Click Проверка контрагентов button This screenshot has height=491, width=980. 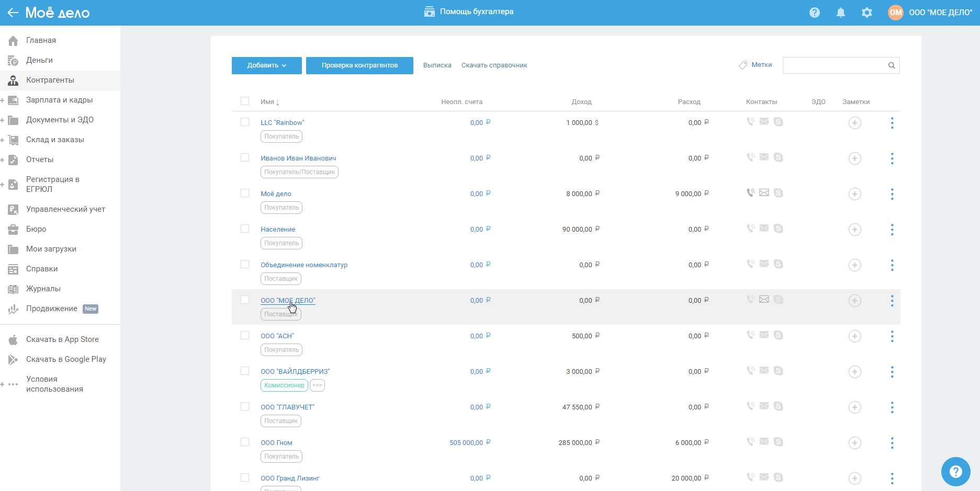pyautogui.click(x=359, y=65)
